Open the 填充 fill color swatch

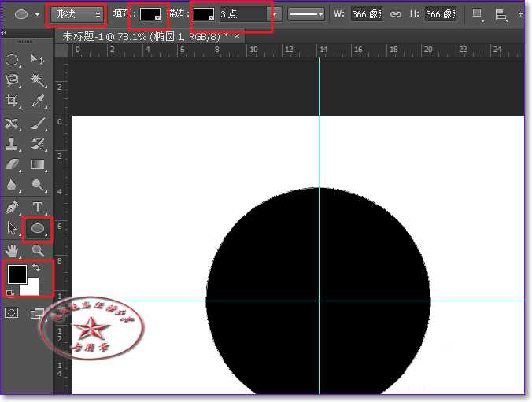tap(150, 14)
